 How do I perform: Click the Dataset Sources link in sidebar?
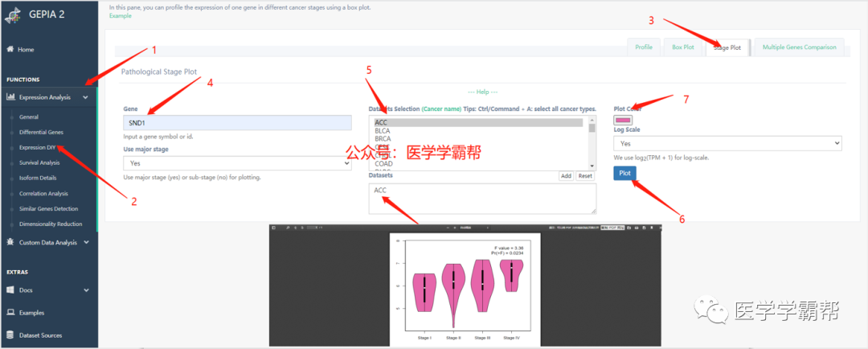point(40,335)
